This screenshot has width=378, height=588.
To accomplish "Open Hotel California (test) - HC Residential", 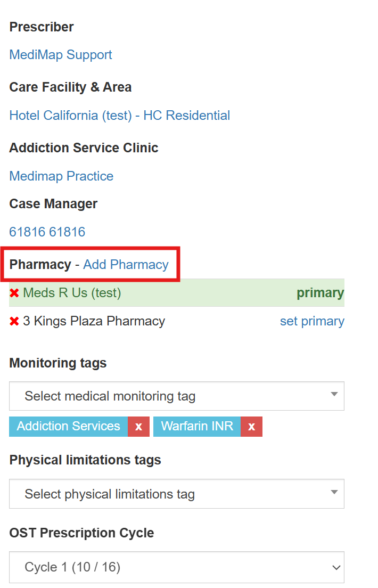I will click(120, 116).
